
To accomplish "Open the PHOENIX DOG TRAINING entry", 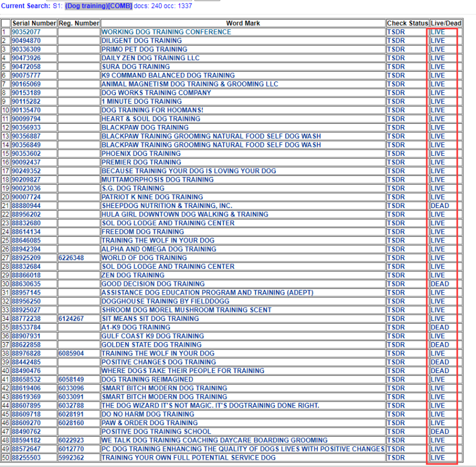I will click(141, 154).
